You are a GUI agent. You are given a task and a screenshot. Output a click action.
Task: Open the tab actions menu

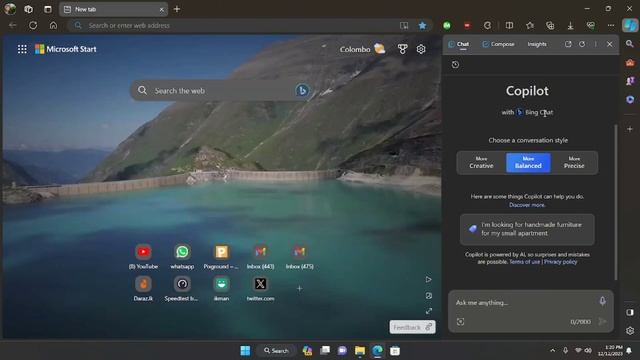[x=48, y=9]
